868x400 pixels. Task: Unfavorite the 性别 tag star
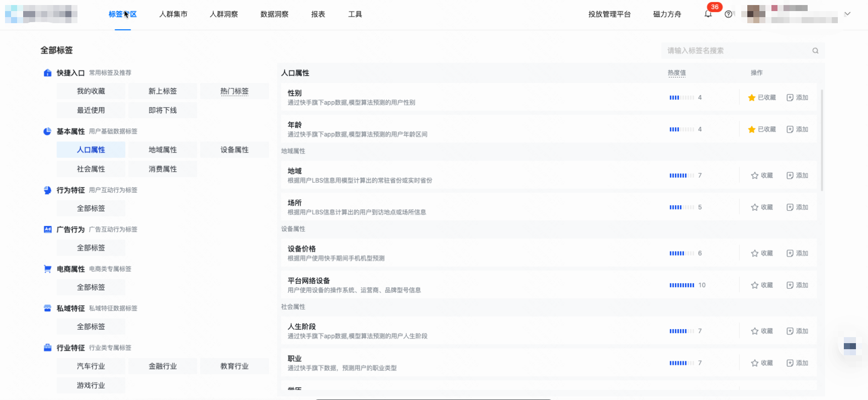pos(752,98)
